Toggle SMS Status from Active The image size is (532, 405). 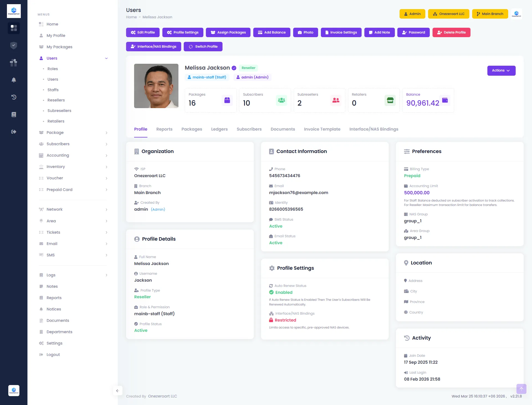[x=275, y=226]
